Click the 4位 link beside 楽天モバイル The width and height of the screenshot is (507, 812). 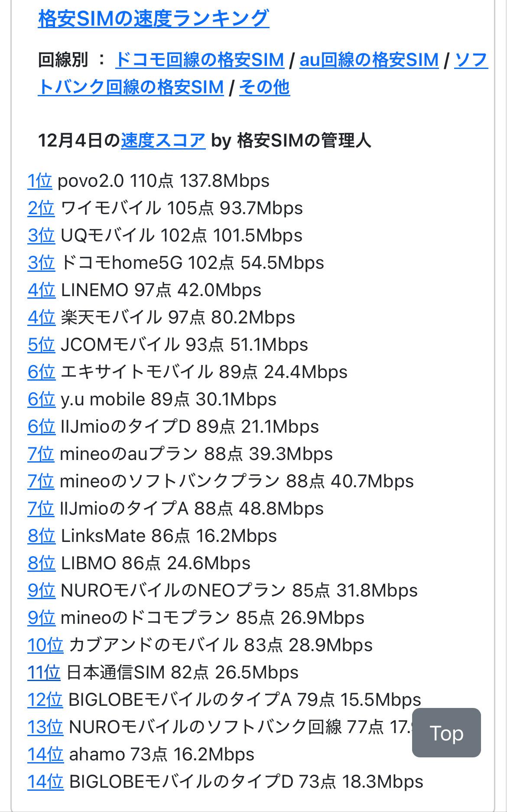41,317
